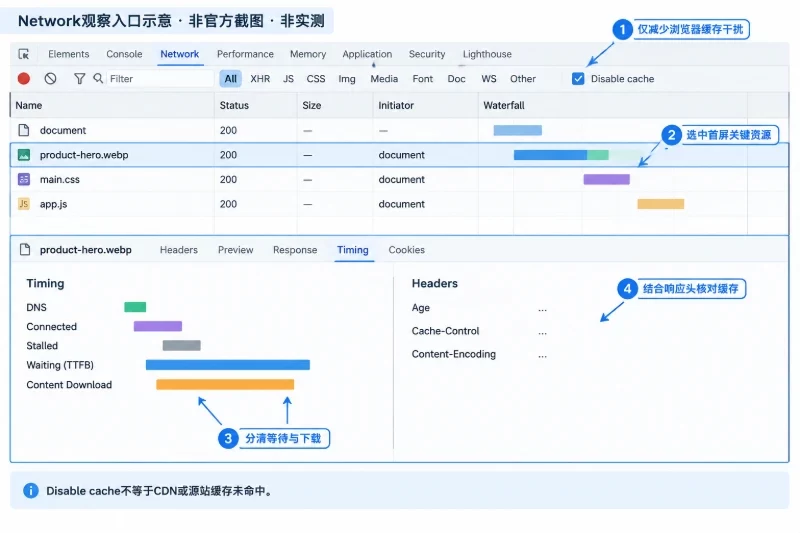Open the Headers detail tab
The width and height of the screenshot is (800, 533).
[x=179, y=249]
